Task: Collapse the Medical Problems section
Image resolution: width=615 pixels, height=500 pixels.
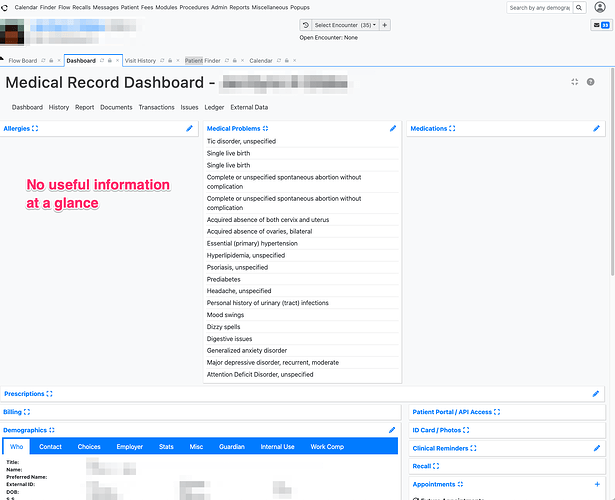Action: (x=266, y=128)
